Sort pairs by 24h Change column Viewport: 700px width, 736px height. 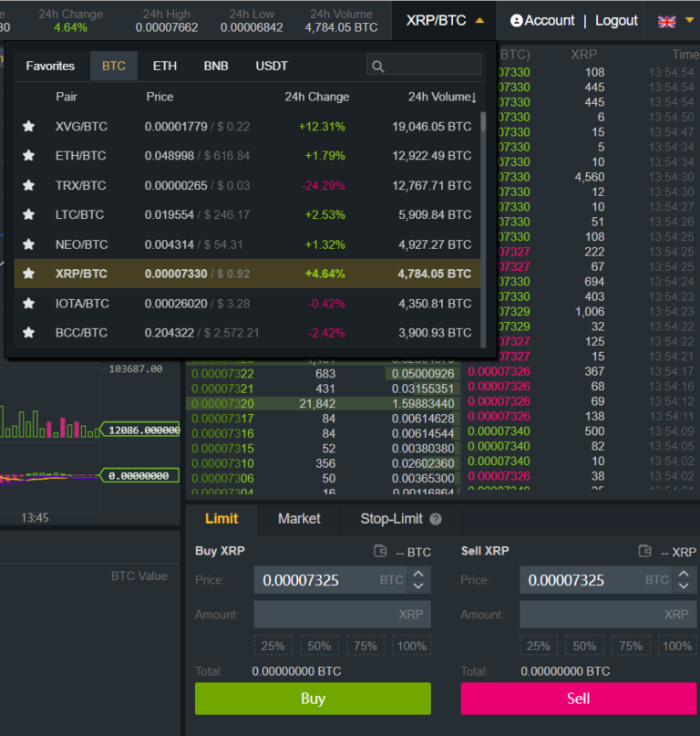pos(316,97)
